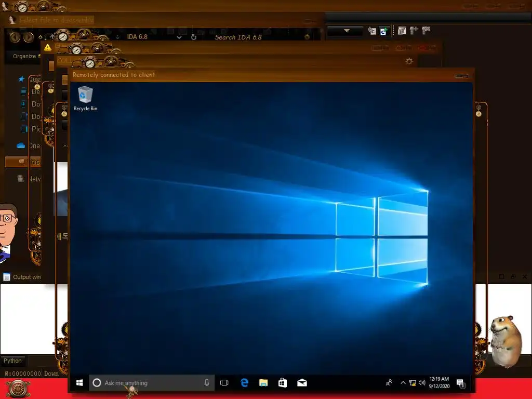This screenshot has width=532, height=399.
Task: Click the IDA toolbar plus-marked icon
Action: (414, 31)
